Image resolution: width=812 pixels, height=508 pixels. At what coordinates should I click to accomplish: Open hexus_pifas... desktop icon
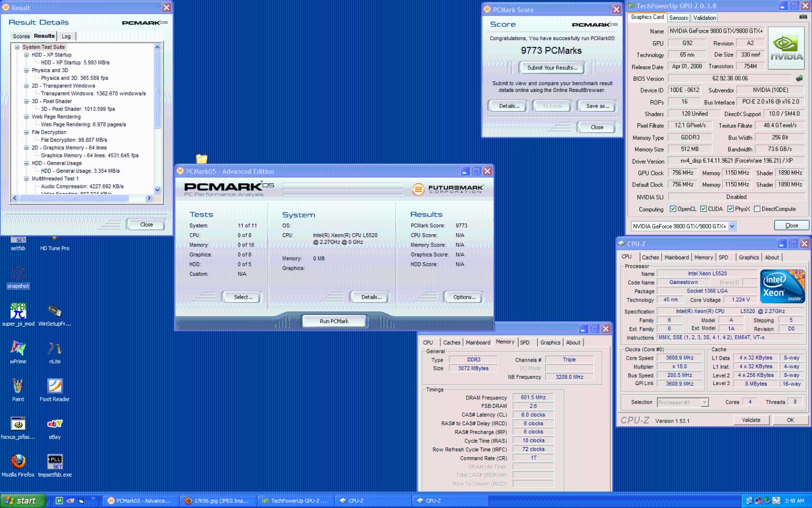click(18, 427)
